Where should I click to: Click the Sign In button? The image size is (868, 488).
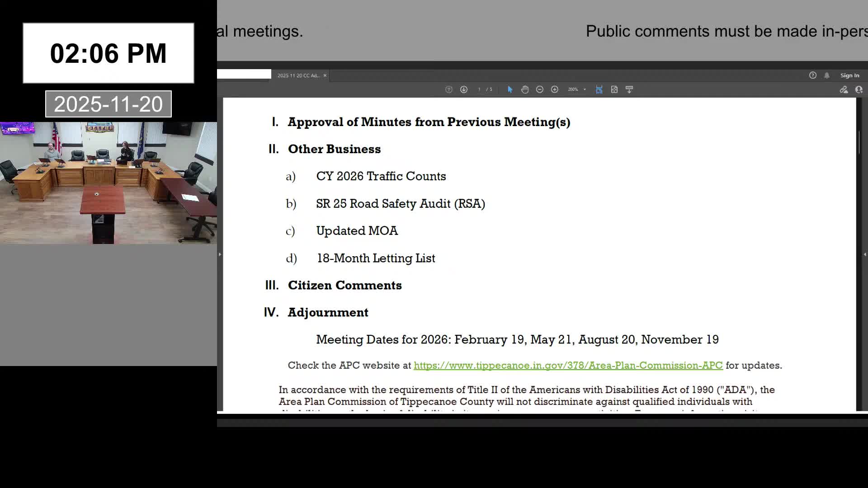[x=849, y=75]
